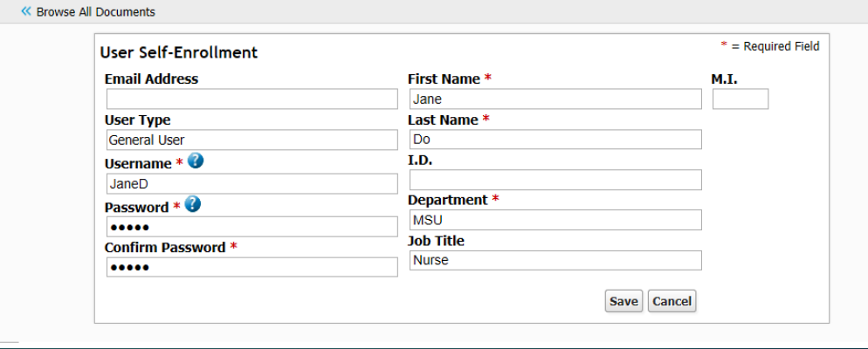This screenshot has width=868, height=349.
Task: Click the double chevron back icon
Action: point(26,11)
